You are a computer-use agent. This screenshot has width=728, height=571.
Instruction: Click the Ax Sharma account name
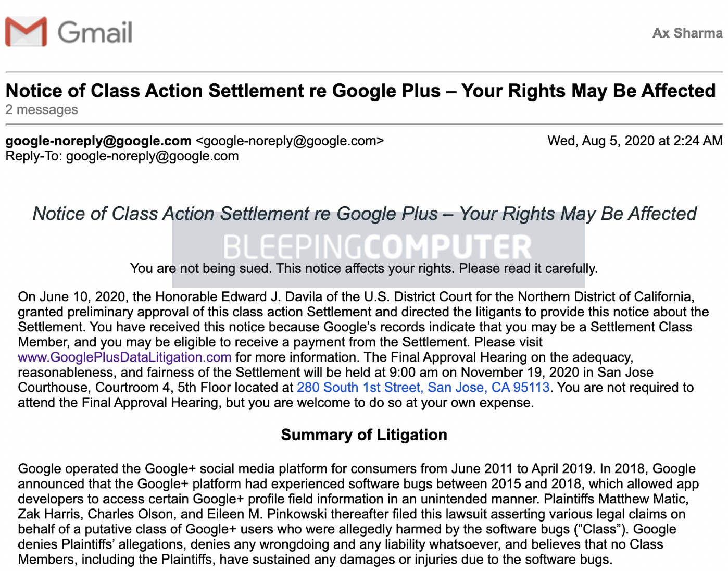pos(687,33)
